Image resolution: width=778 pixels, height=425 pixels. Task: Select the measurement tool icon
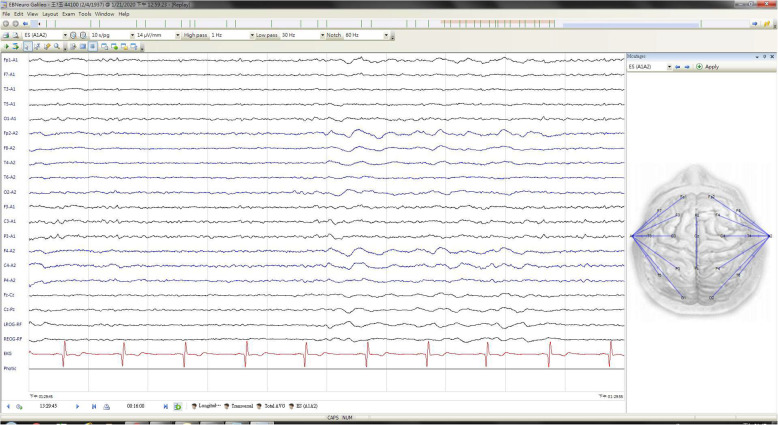click(37, 47)
